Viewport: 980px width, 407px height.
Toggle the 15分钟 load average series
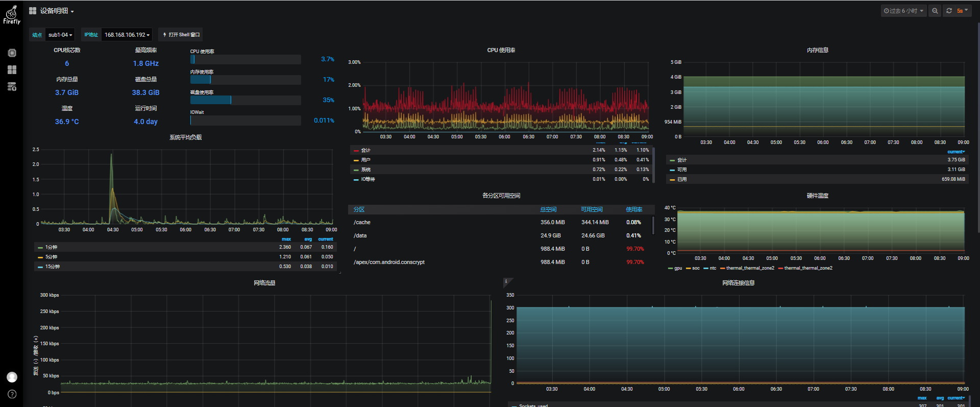click(52, 267)
